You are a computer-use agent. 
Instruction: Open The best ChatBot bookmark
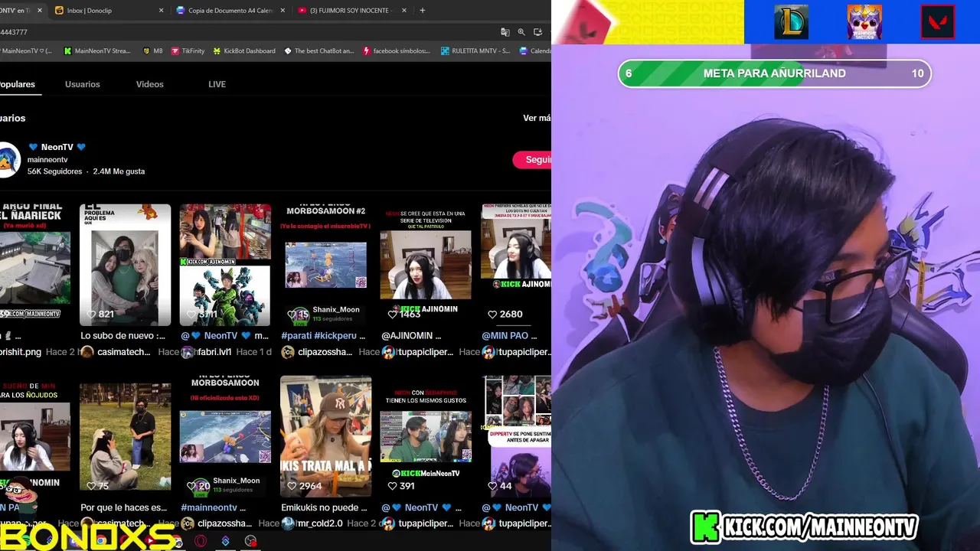pos(318,51)
